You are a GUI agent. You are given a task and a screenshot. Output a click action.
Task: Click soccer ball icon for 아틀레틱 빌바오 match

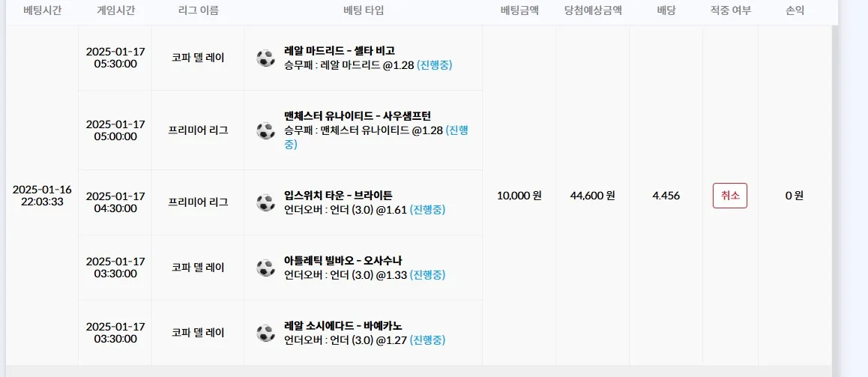click(x=265, y=268)
